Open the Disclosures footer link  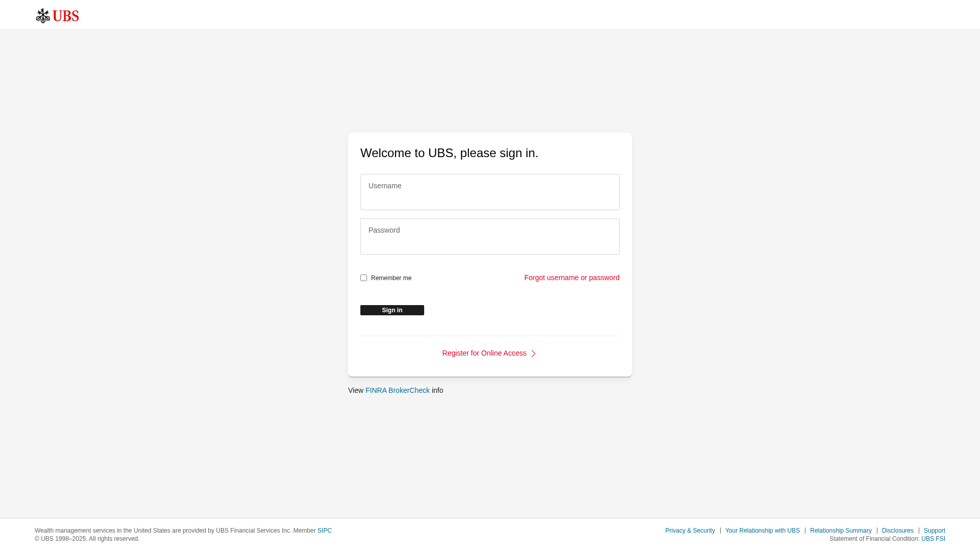pos(898,531)
